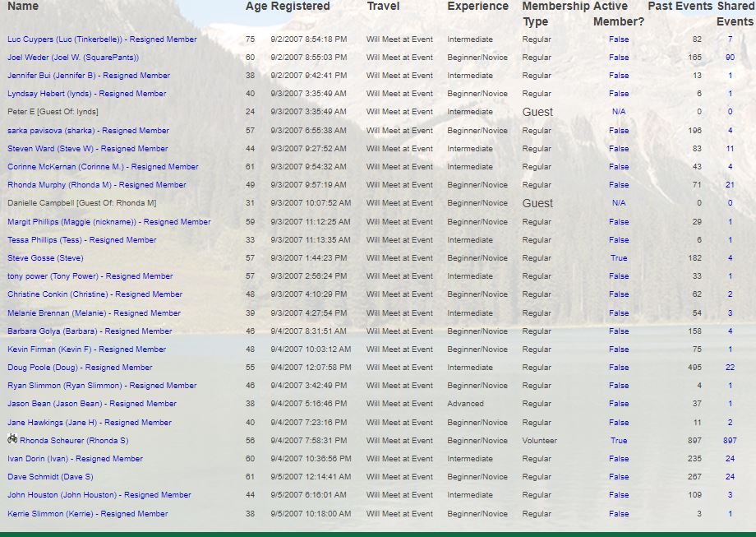
Task: Open shared events count 24 for Dave Schmidt
Action: [730, 477]
